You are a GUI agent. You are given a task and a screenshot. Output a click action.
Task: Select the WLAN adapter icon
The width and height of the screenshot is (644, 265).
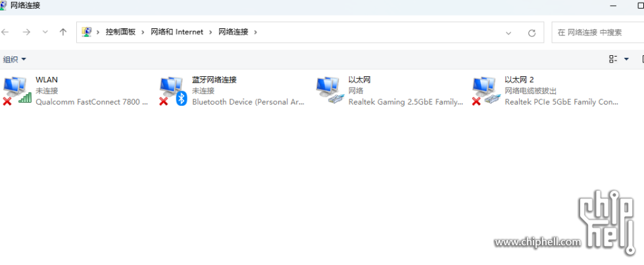(x=17, y=90)
